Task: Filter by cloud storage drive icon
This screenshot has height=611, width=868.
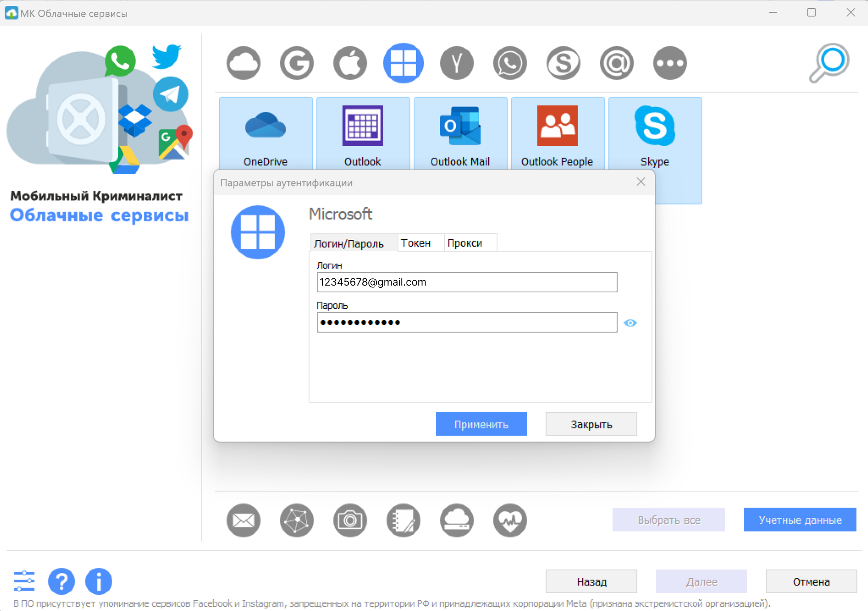Action: (457, 520)
